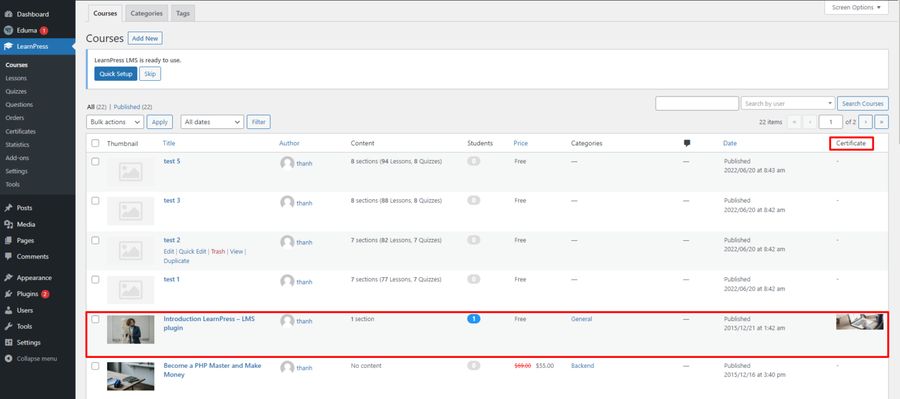This screenshot has width=900, height=399.
Task: Click the Posts pin icon
Action: pos(8,208)
